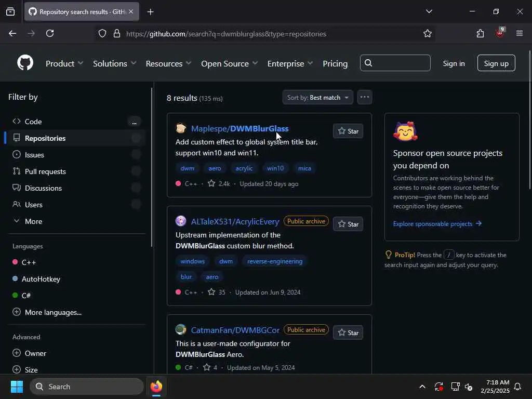Viewport: 532px width, 399px height.
Task: Filter results by Discussions
Action: click(x=76, y=188)
